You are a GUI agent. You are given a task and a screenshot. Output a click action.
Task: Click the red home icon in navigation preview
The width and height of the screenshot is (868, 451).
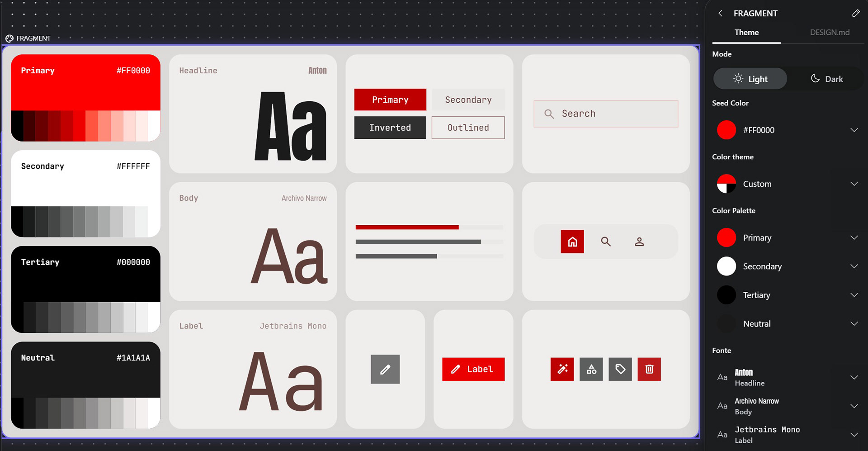572,242
